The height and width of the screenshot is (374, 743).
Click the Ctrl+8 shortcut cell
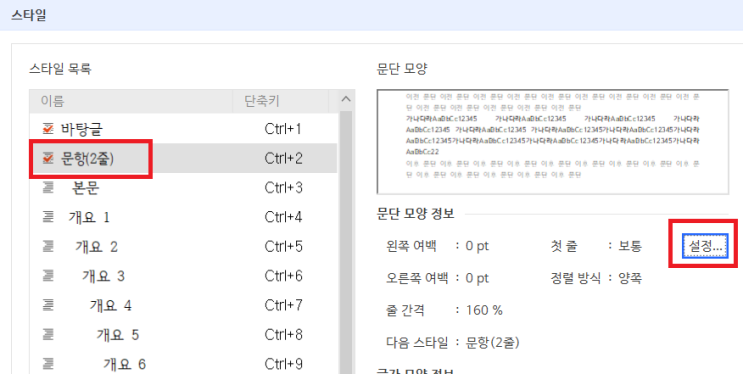tap(283, 335)
